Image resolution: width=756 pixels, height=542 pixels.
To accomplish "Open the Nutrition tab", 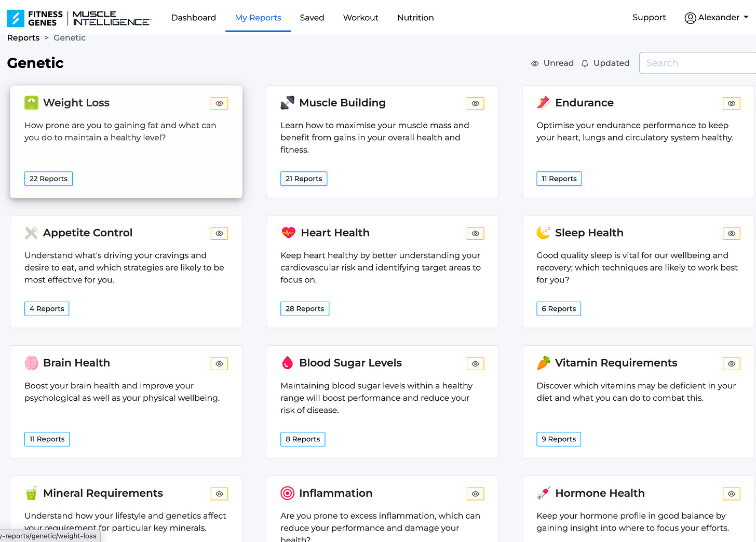I will (415, 18).
